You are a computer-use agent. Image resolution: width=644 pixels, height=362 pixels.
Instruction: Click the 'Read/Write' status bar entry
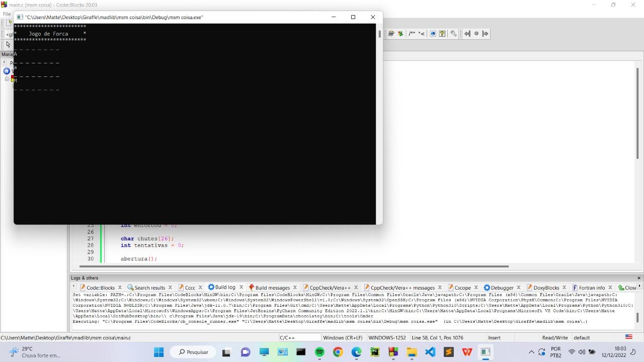[x=555, y=337]
